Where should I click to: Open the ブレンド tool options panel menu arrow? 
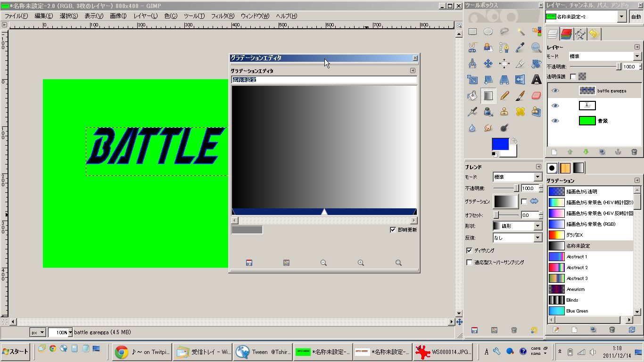pos(538,167)
